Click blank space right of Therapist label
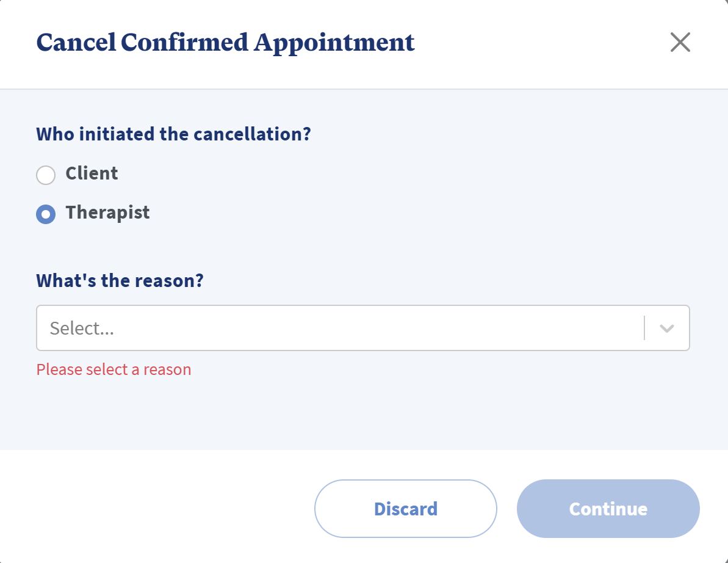Image resolution: width=728 pixels, height=563 pixels. tap(366, 212)
